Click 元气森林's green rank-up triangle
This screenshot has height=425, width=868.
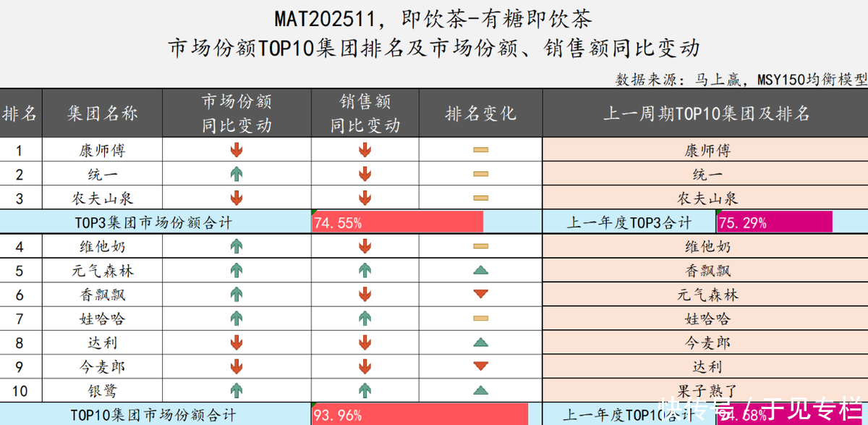[x=480, y=271]
